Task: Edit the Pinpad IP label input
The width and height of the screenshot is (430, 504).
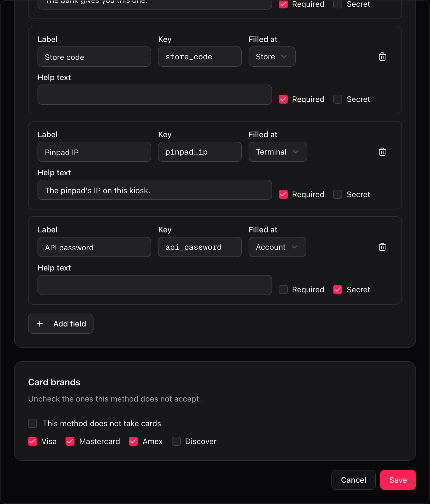Action: pyautogui.click(x=94, y=152)
